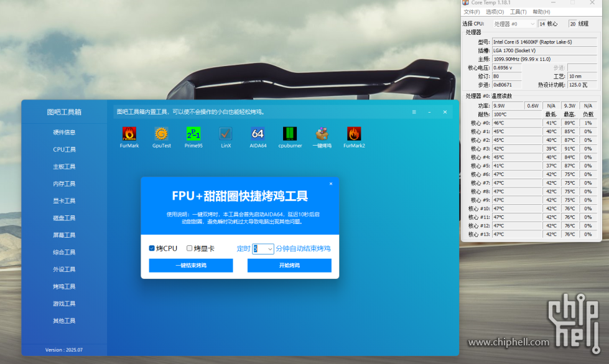Screen dimensions: 609x364
Task: Click the 0.6956 v core voltage value
Action: click(x=507, y=68)
